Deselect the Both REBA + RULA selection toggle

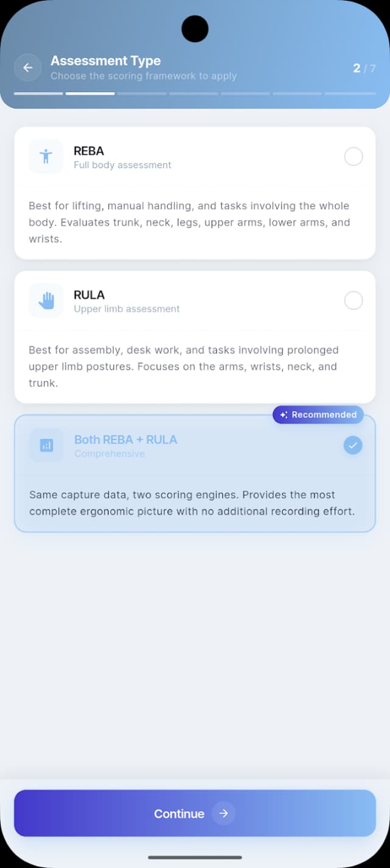[x=353, y=445]
